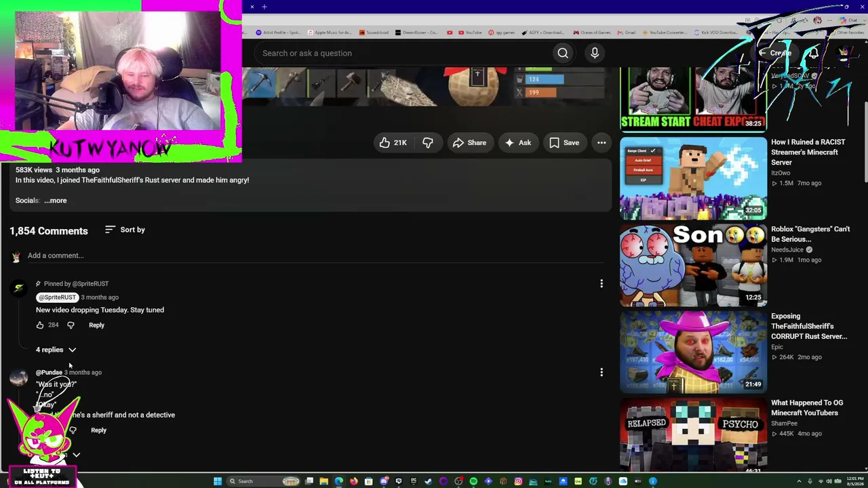Open the igg games bookmark
The height and width of the screenshot is (488, 868).
[501, 33]
